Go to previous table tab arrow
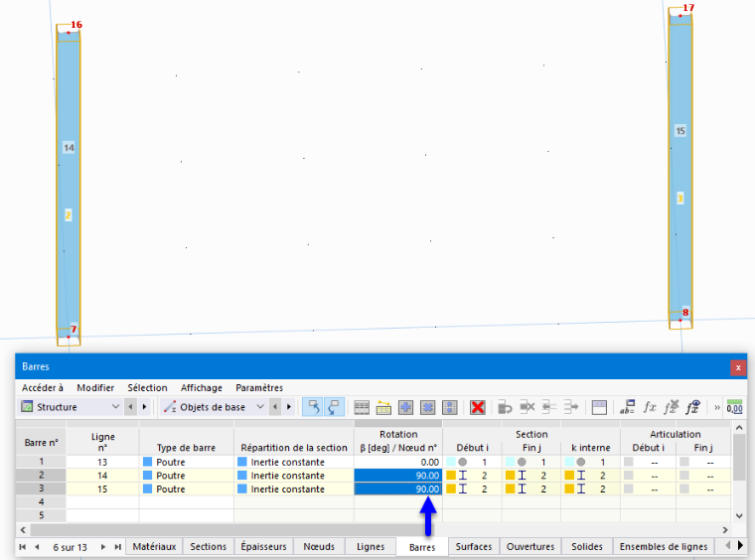755x560 pixels. pyautogui.click(x=37, y=547)
